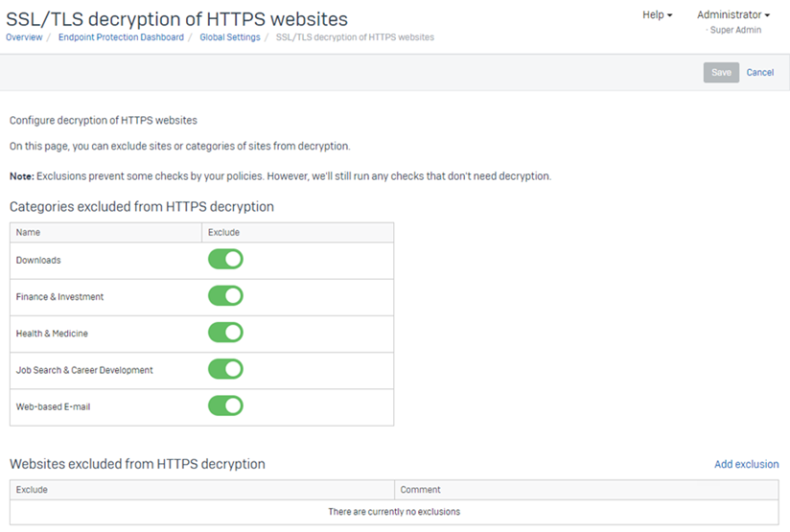This screenshot has height=532, width=790.
Task: Go to the Overview breadcrumb link
Action: tap(24, 37)
